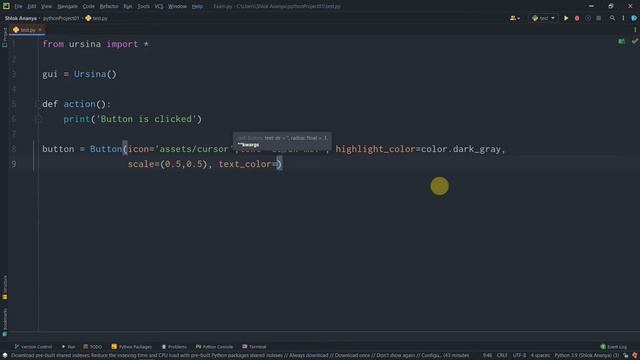Open the test run configuration dropdown

pyautogui.click(x=543, y=18)
